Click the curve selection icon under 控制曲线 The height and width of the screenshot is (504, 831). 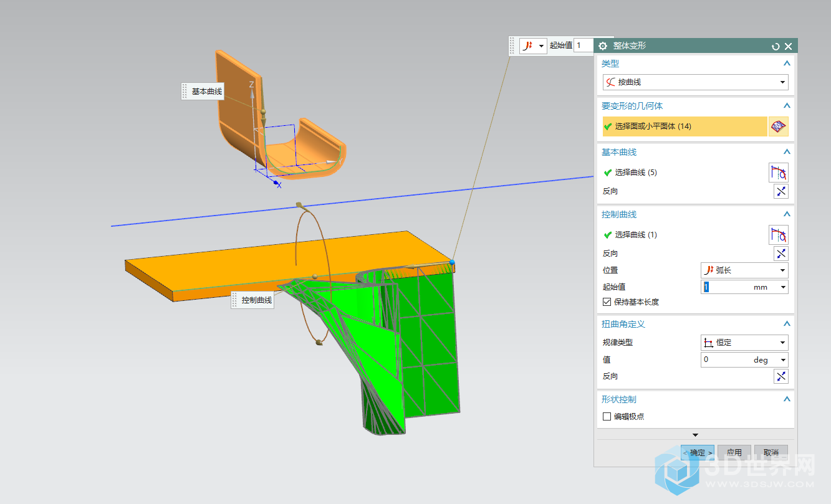pos(779,235)
